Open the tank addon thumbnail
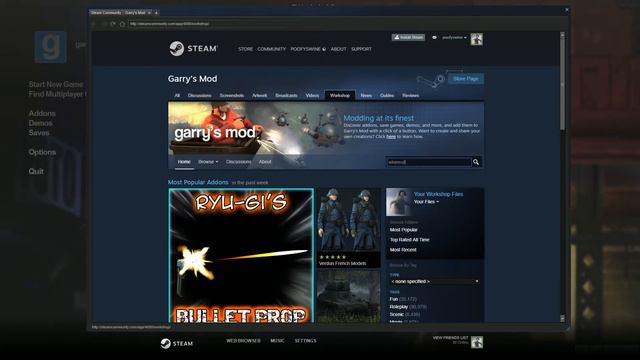Screen dimensions: 640x360 point(349,297)
